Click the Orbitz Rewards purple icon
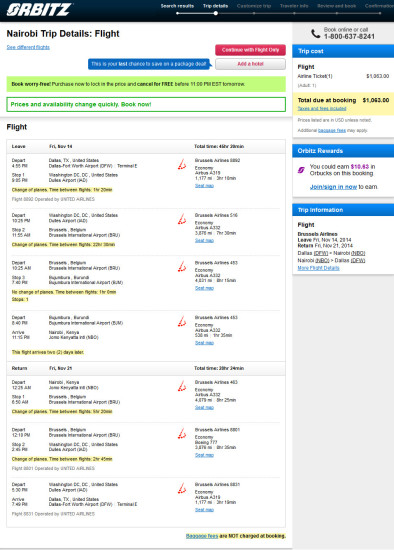This screenshot has height=550, width=394. pyautogui.click(x=301, y=170)
